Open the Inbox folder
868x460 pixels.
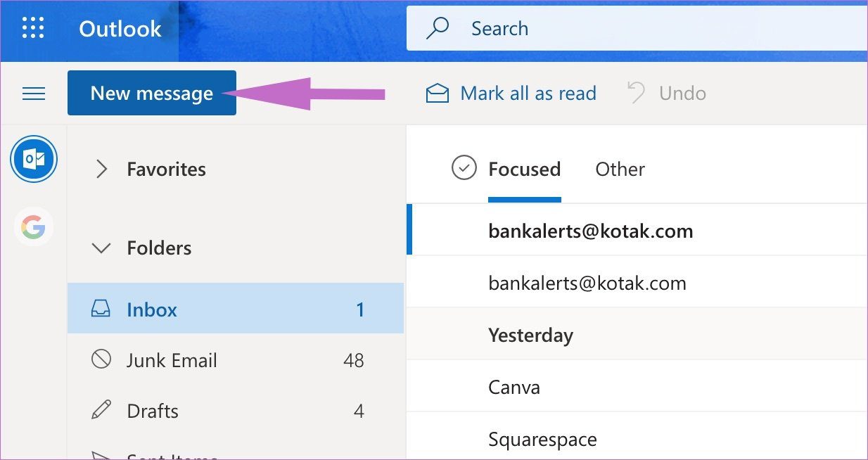click(236, 309)
